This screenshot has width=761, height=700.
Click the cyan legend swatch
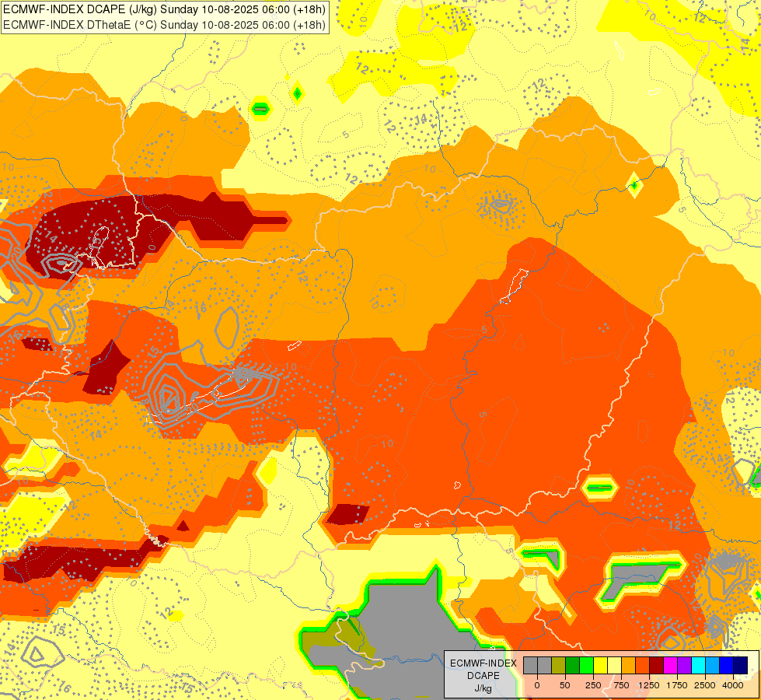[x=698, y=665]
